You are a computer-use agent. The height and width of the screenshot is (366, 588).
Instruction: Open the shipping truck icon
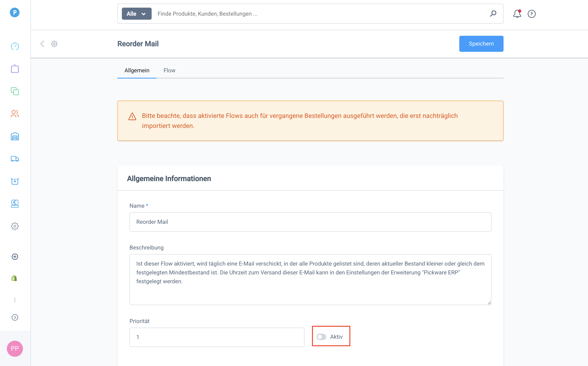point(15,159)
